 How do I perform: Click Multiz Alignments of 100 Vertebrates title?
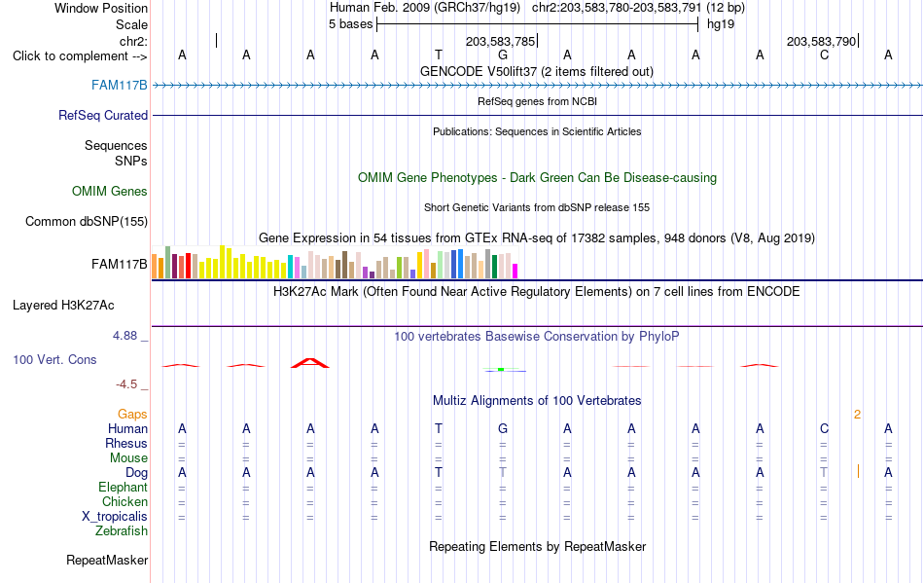click(537, 400)
